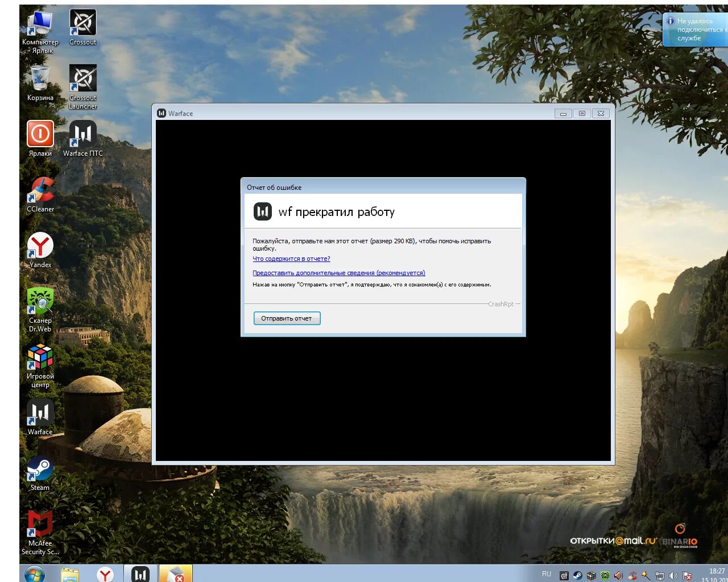Click the orange sound manager tray icon
The width and height of the screenshot is (728, 582).
point(619,575)
